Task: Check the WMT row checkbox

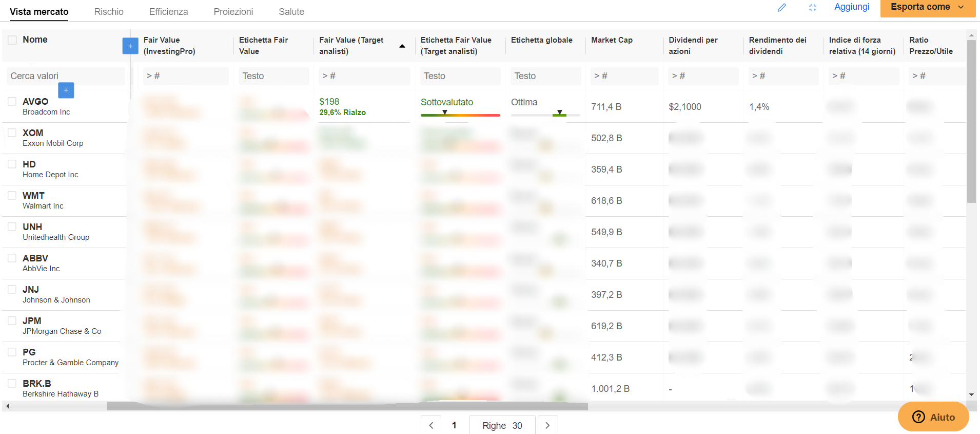Action: (12, 195)
